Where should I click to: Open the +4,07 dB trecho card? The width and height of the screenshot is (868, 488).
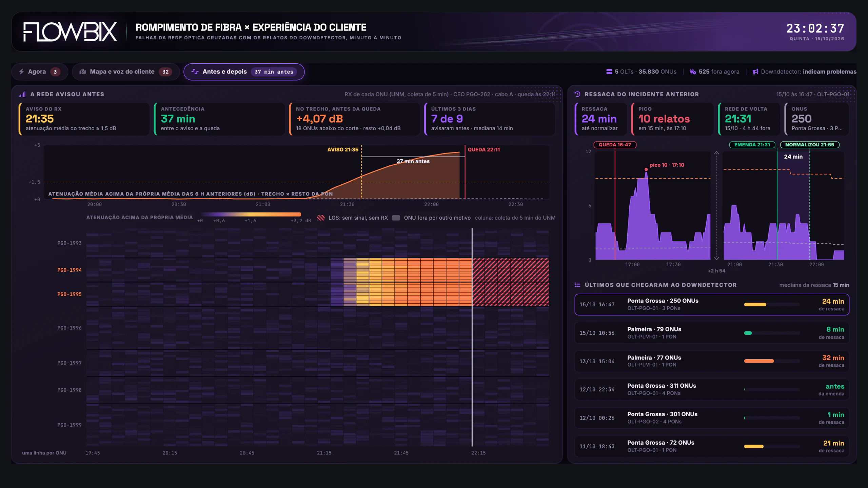pos(354,119)
